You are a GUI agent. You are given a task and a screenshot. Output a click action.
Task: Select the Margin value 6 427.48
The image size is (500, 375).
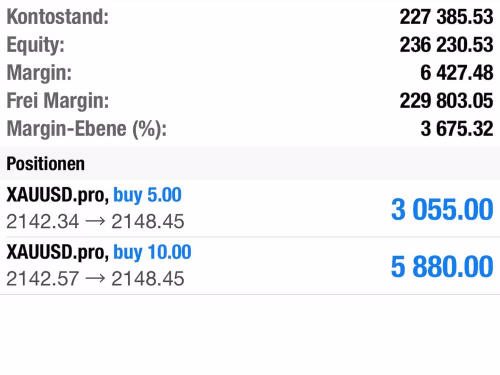coord(457,73)
